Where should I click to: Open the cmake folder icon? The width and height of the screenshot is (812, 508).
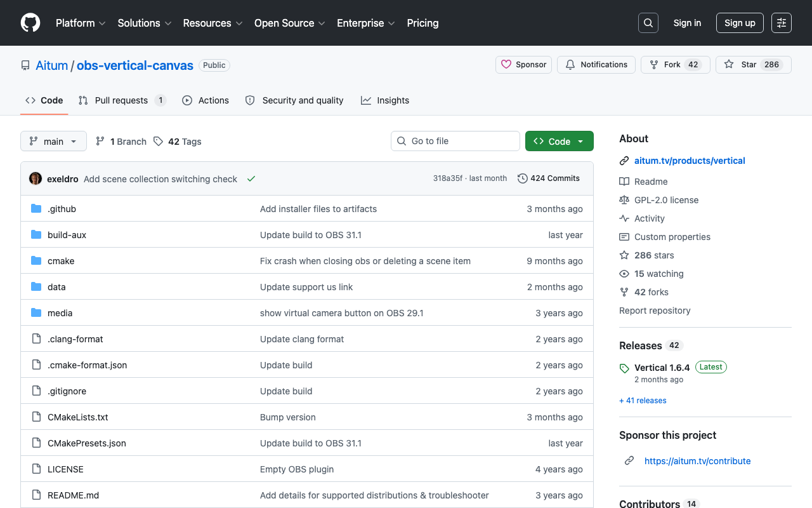point(36,261)
